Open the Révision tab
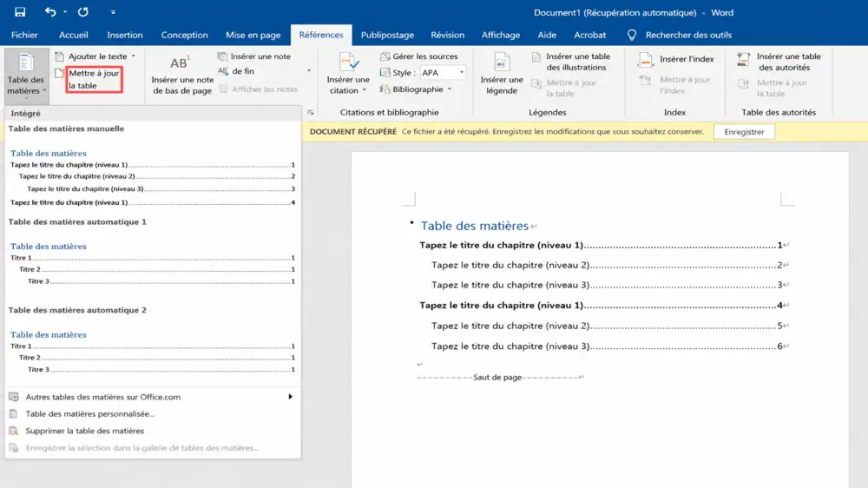Image resolution: width=868 pixels, height=488 pixels. 447,35
